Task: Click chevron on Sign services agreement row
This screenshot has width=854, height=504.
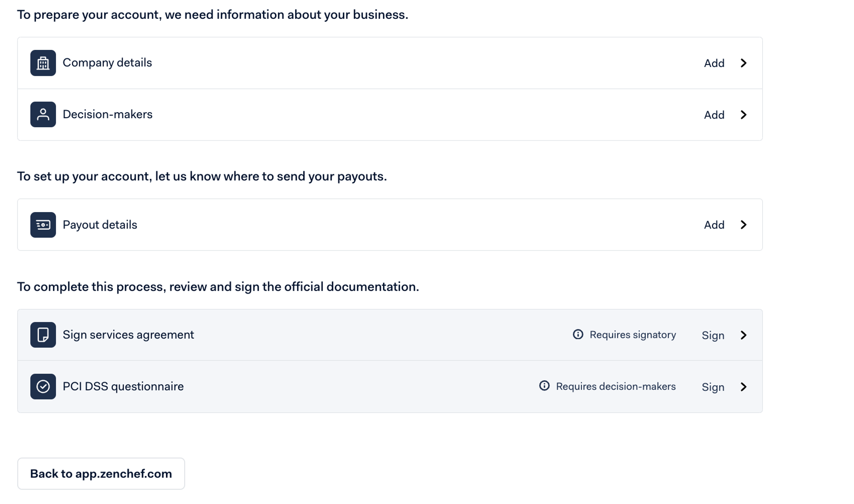Action: point(743,335)
